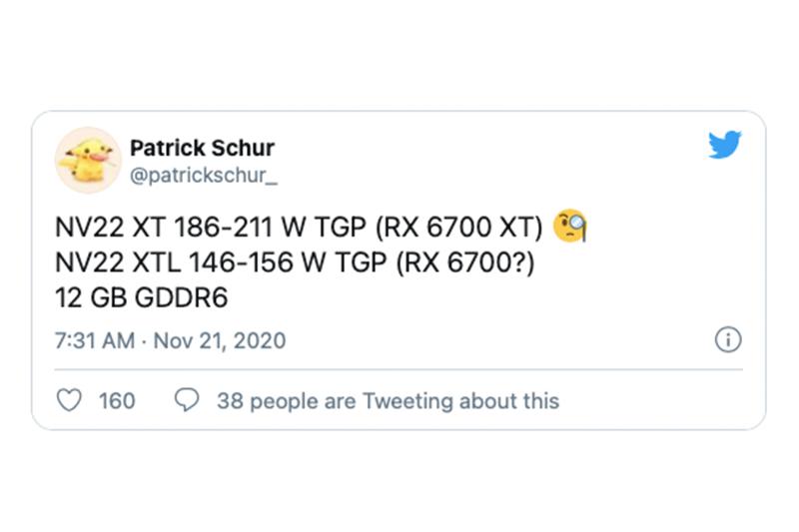The height and width of the screenshot is (532, 799).
Task: Click the "(RX 6700 XT)" text
Action: (x=460, y=229)
